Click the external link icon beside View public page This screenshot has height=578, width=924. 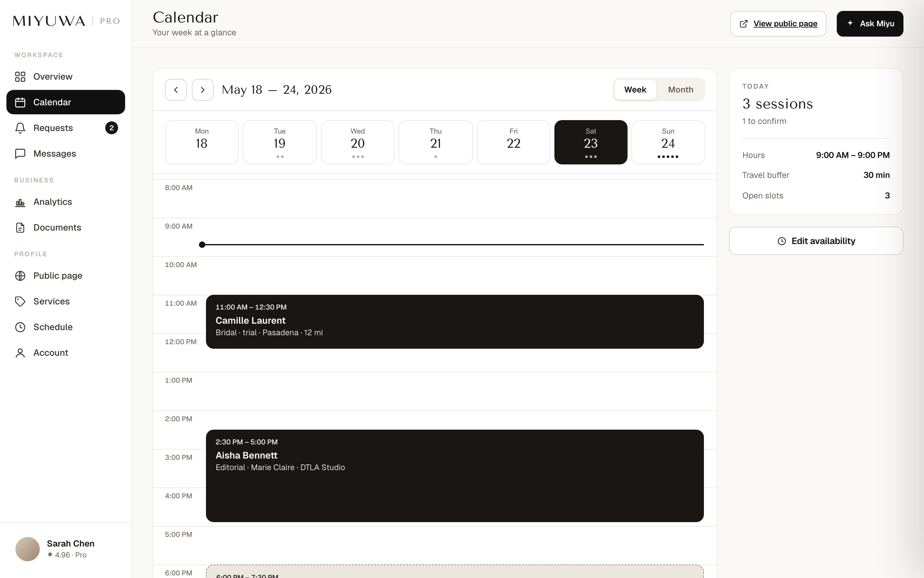click(743, 24)
